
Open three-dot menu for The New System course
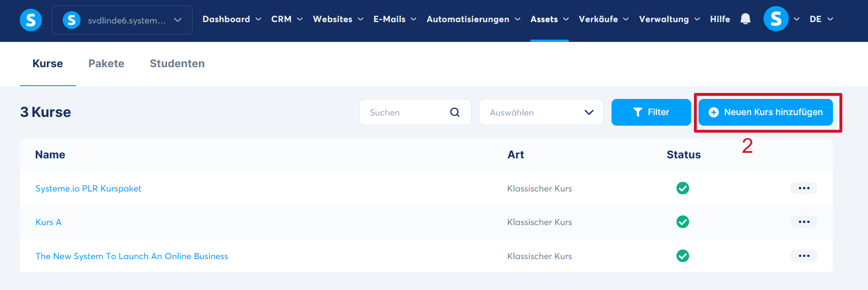tap(804, 256)
